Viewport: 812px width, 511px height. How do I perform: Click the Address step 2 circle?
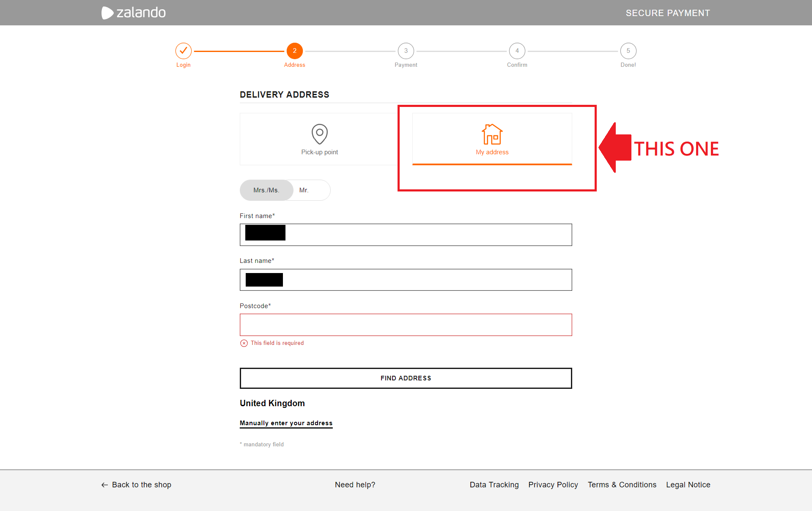[295, 51]
